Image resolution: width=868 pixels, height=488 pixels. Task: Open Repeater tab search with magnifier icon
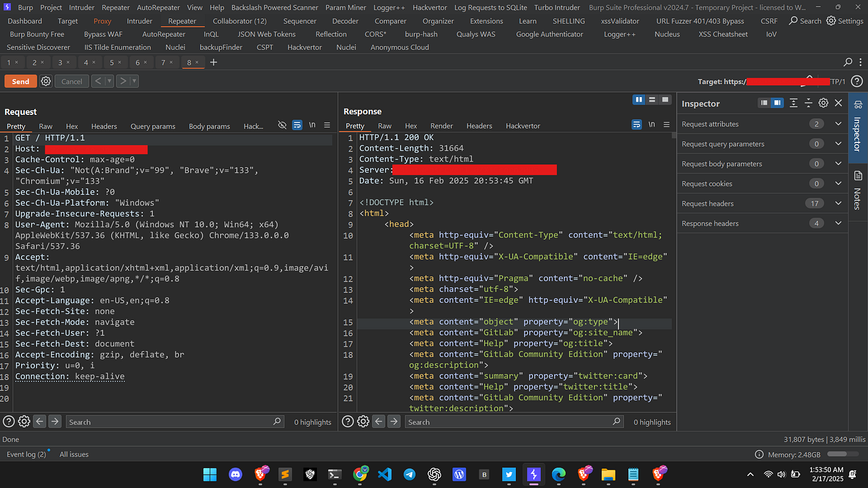tap(847, 62)
